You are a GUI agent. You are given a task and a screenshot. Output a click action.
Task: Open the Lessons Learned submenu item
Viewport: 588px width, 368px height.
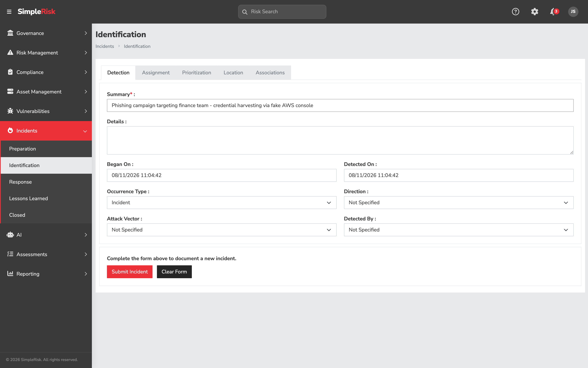coord(46,198)
